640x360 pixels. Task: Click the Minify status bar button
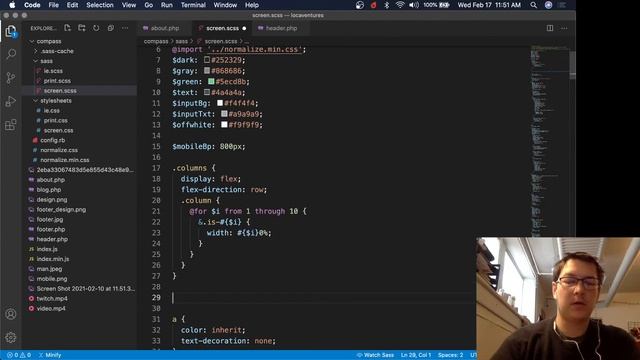click(50, 355)
